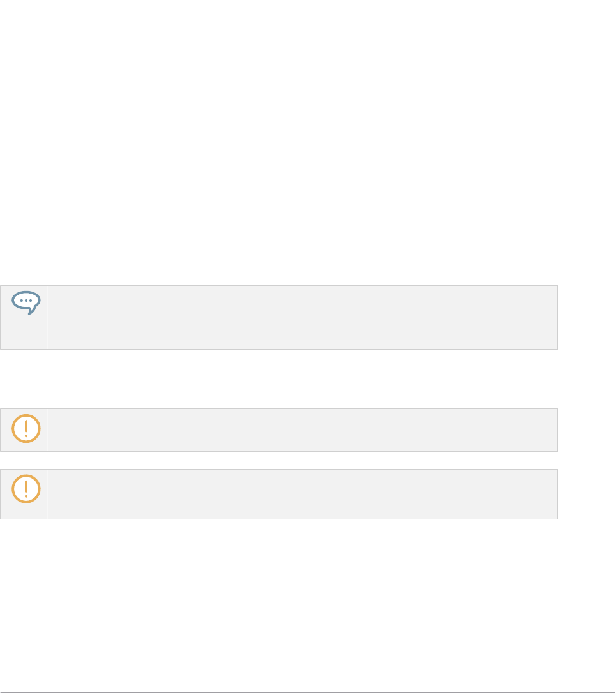Click the upper orange exclamation warning icon
This screenshot has width=616, height=693.
[x=26, y=429]
